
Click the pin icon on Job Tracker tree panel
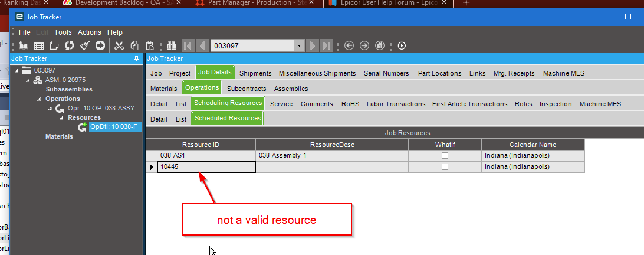click(x=137, y=59)
